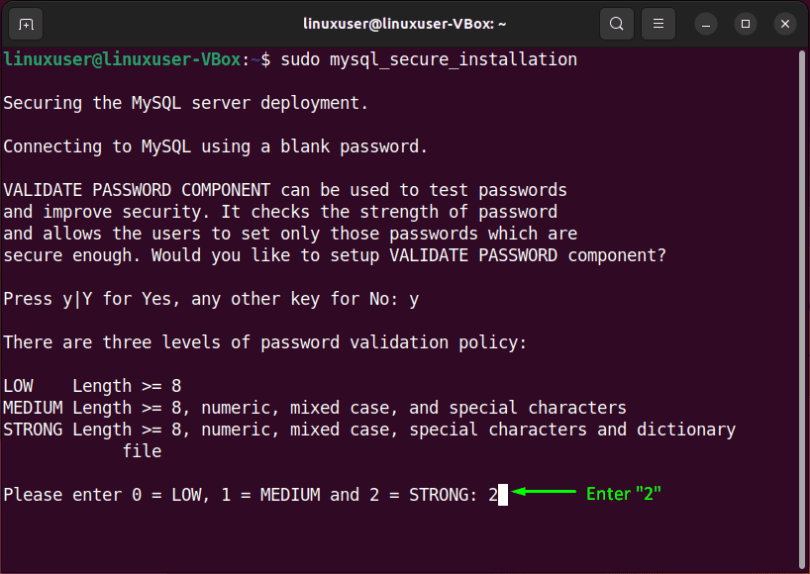Click 'There are three levels' policy line
The width and height of the screenshot is (810, 574).
[265, 343]
